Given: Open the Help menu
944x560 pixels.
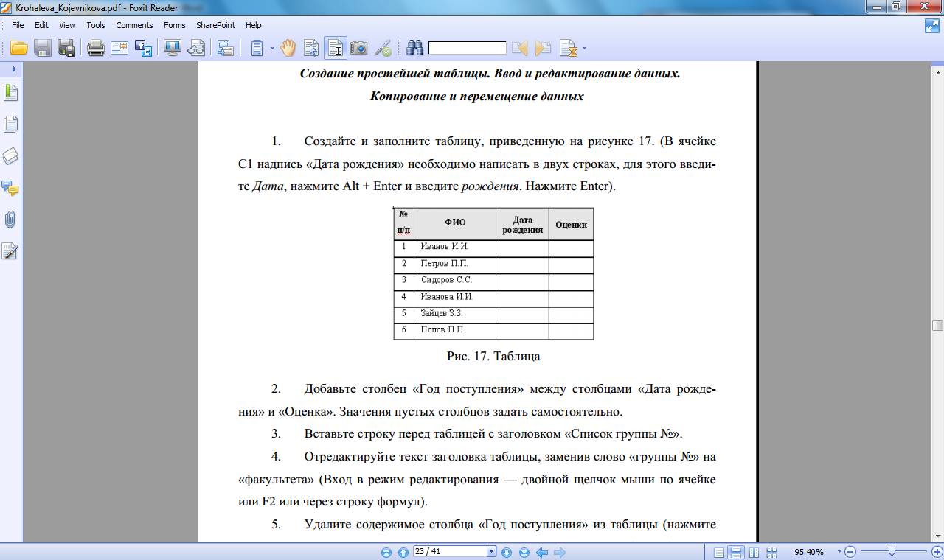Looking at the screenshot, I should (254, 25).
